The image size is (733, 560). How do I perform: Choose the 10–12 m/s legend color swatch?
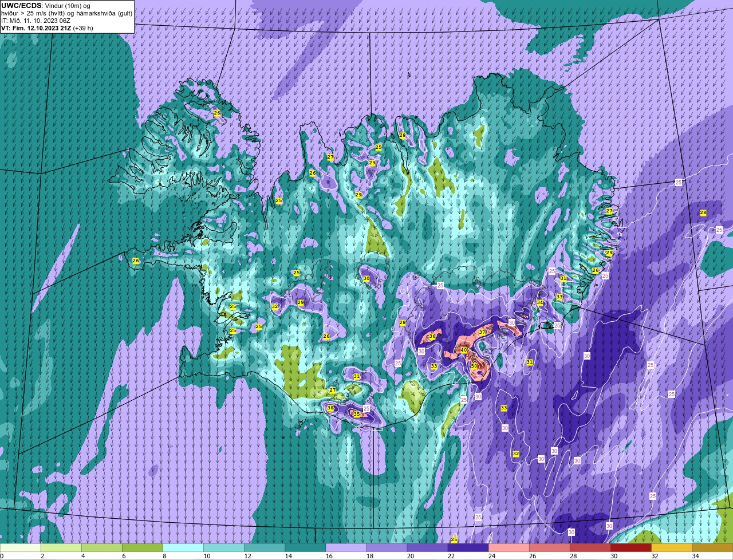(224, 548)
